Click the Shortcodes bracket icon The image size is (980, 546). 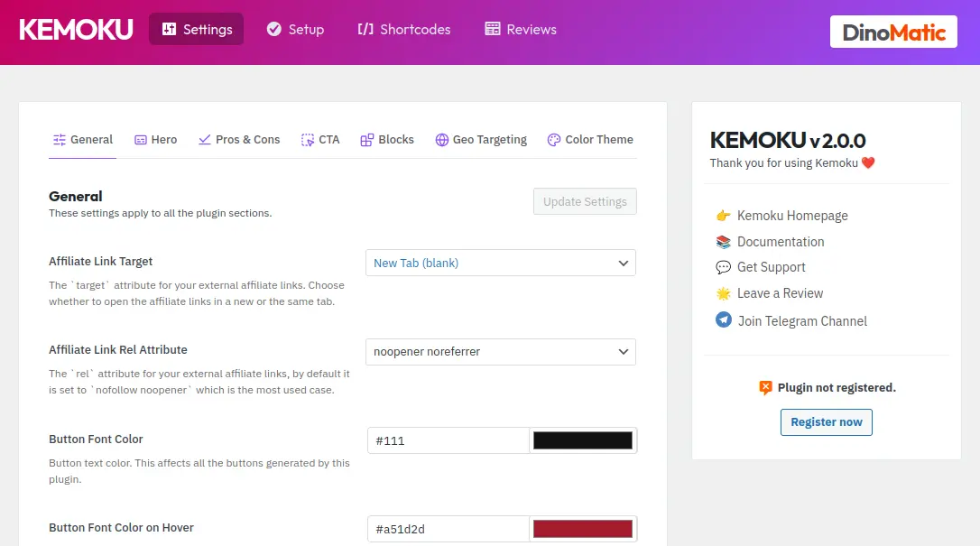pos(365,29)
